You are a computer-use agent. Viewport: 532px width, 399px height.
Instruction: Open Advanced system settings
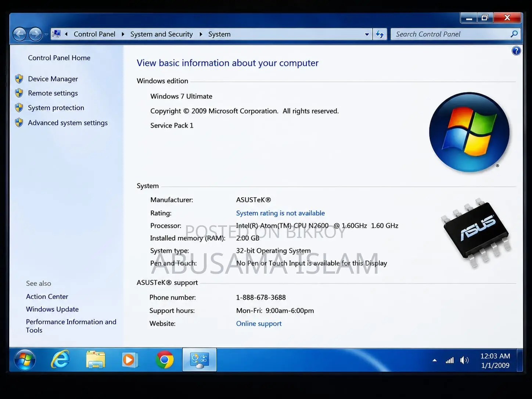click(x=68, y=123)
